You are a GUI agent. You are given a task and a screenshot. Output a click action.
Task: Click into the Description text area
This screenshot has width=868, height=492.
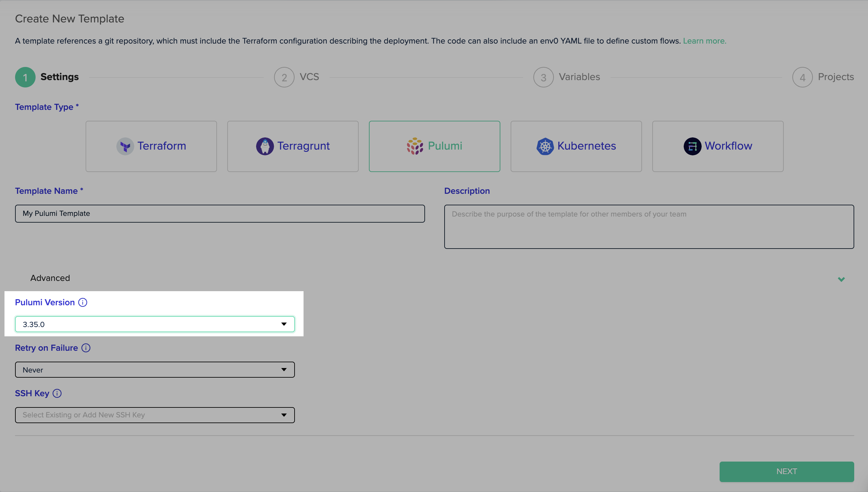coord(648,227)
